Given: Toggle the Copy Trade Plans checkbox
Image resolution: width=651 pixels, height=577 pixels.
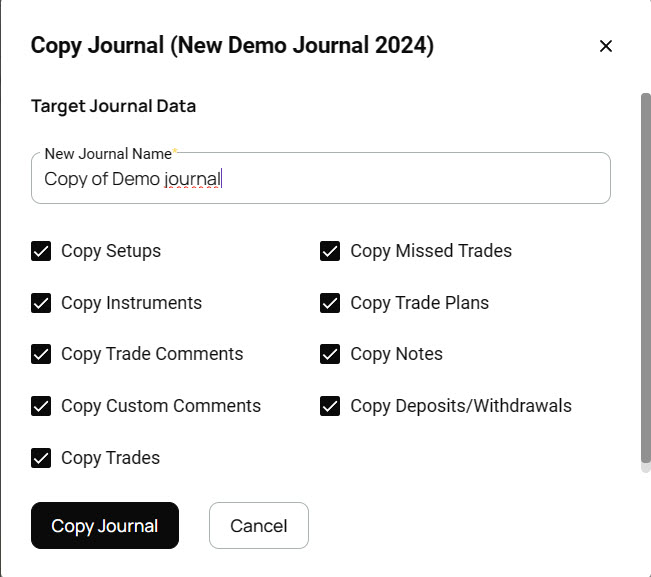Looking at the screenshot, I should [330, 303].
